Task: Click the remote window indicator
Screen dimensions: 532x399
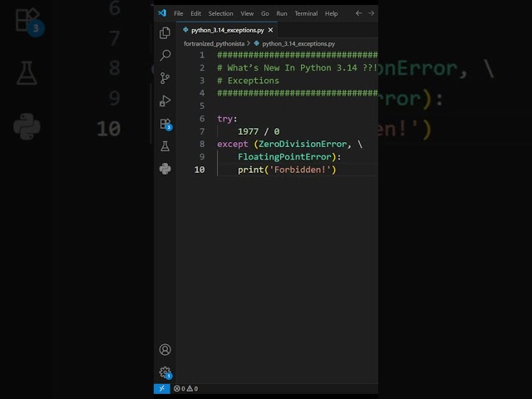Action: pyautogui.click(x=162, y=388)
